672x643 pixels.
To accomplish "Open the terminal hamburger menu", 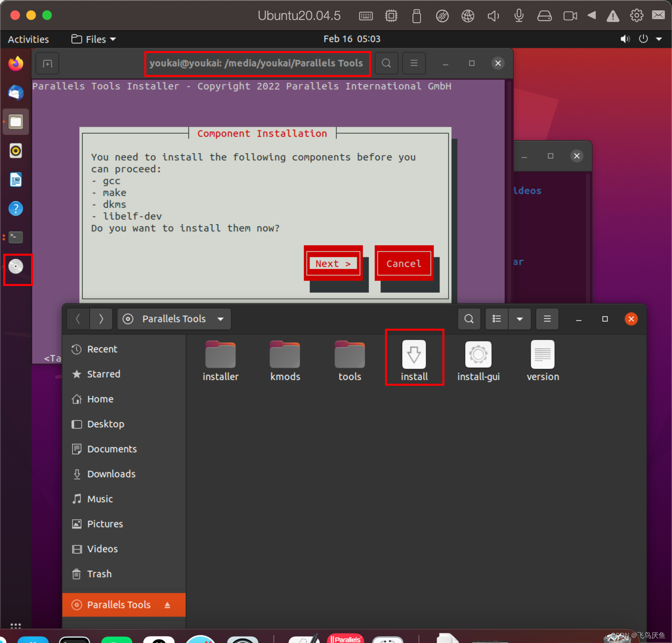I will click(414, 63).
